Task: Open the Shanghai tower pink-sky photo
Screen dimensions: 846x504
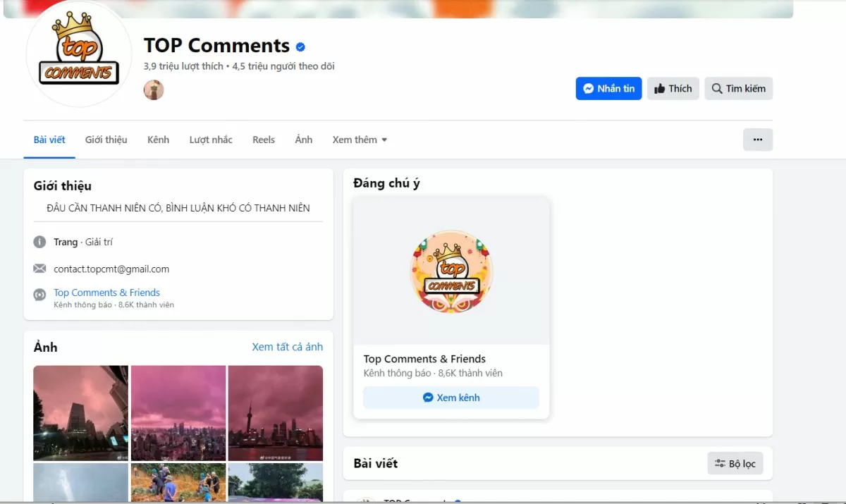Action: pos(276,412)
